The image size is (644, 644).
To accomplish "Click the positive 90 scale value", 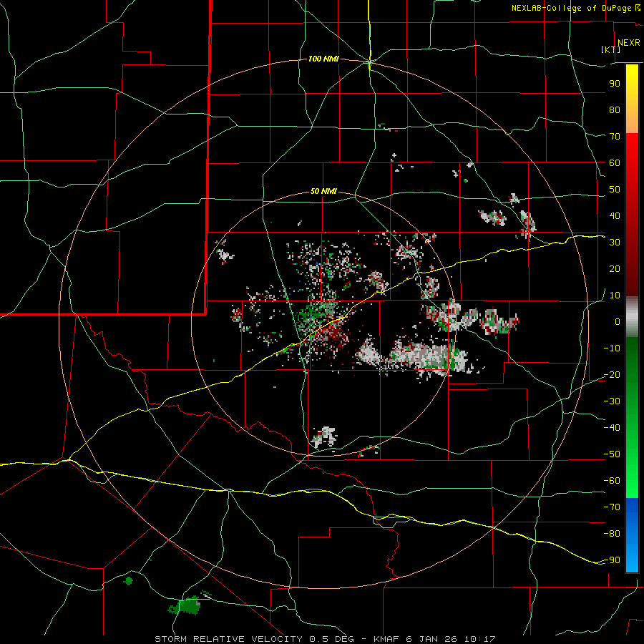I will coord(615,84).
